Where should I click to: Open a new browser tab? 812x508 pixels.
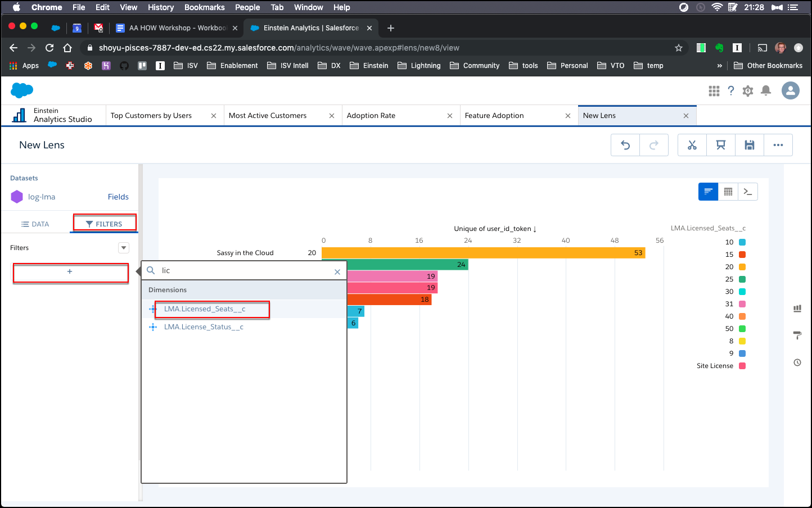click(391, 28)
